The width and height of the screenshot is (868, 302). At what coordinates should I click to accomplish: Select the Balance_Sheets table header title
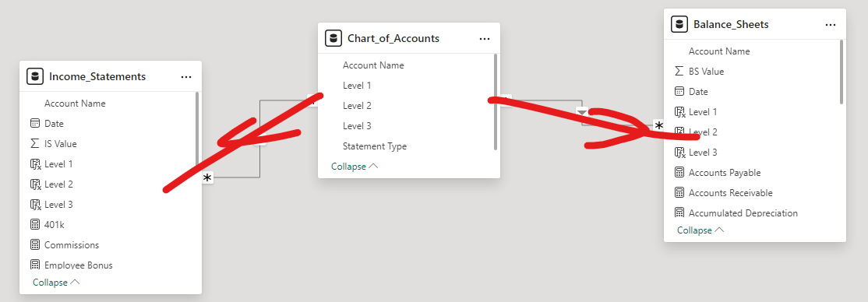click(x=731, y=25)
